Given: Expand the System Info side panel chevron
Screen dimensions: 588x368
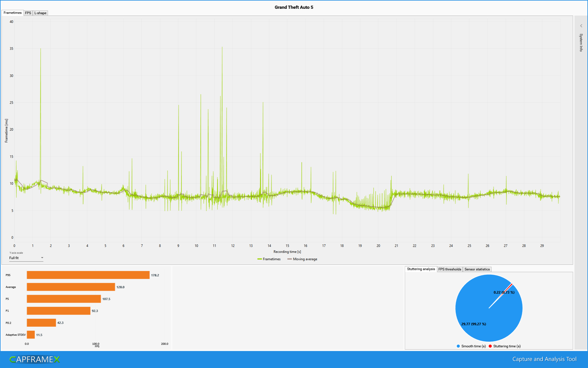Looking at the screenshot, I should (x=581, y=26).
